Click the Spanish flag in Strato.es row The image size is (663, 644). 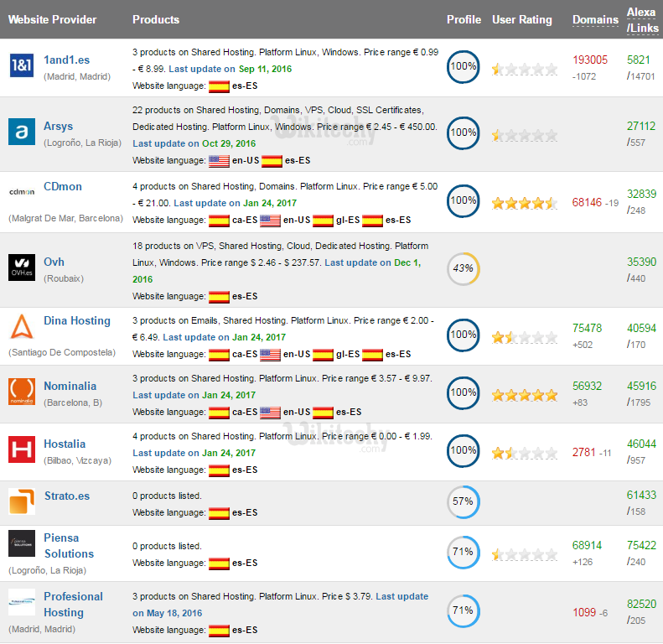[x=219, y=513]
